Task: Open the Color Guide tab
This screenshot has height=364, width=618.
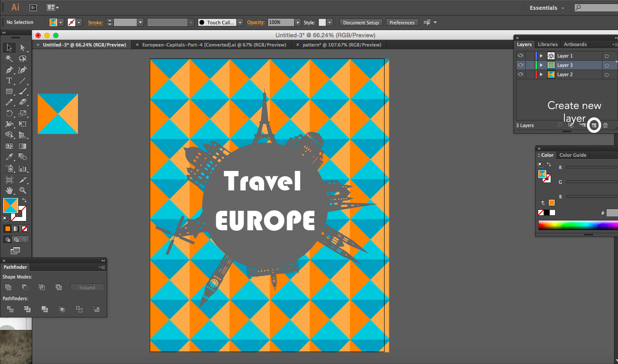Action: tap(573, 155)
